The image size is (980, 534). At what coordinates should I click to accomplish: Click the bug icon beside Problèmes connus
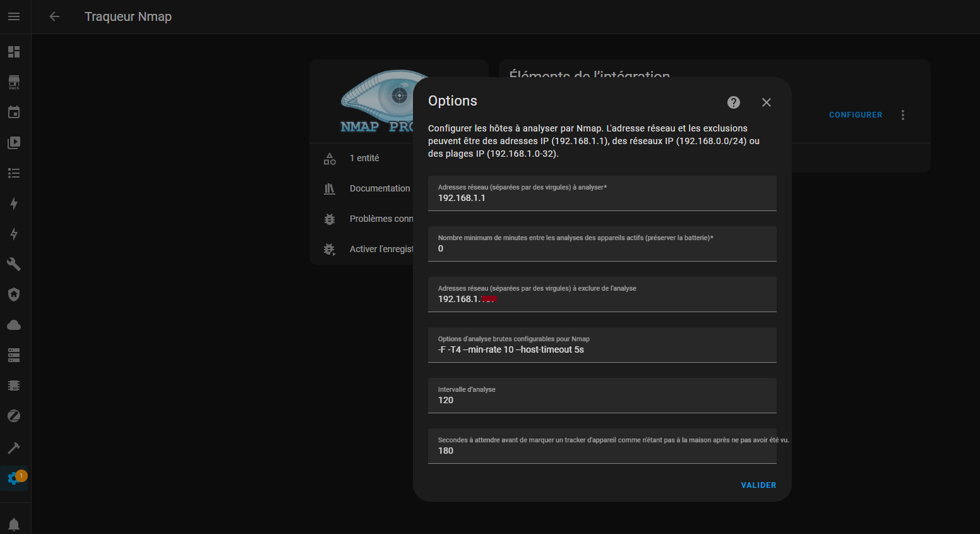[329, 219]
